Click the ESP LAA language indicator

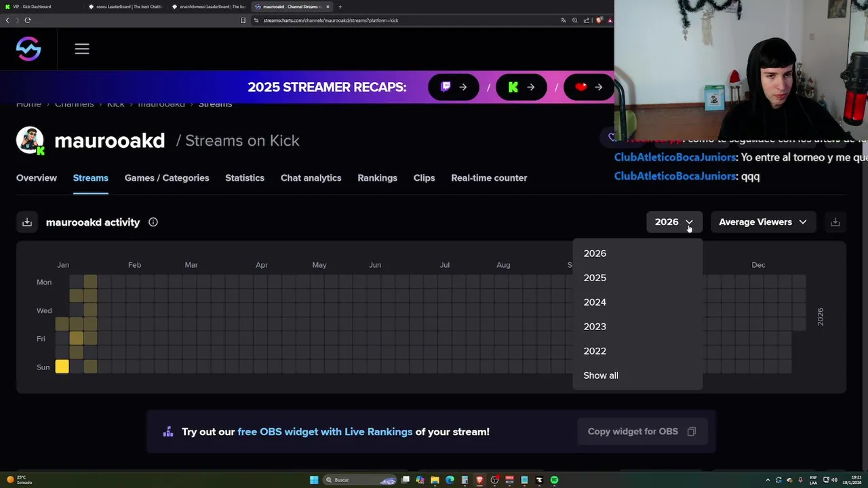(x=813, y=480)
